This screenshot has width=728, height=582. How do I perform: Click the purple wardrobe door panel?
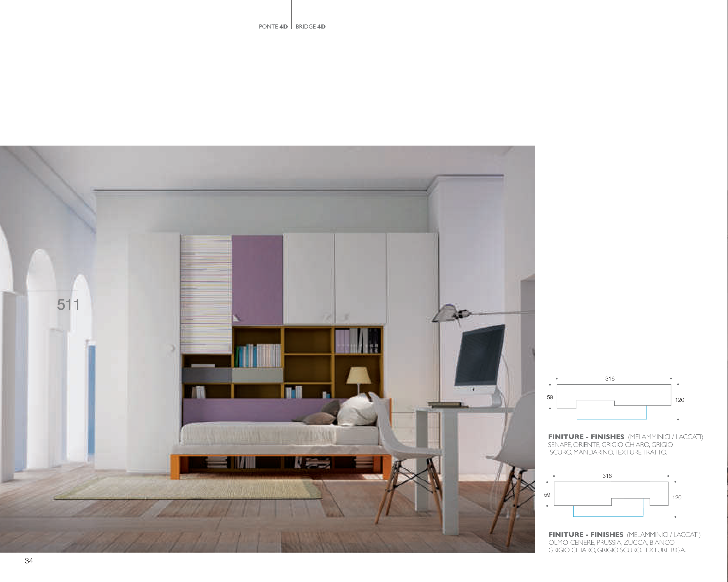tap(257, 280)
